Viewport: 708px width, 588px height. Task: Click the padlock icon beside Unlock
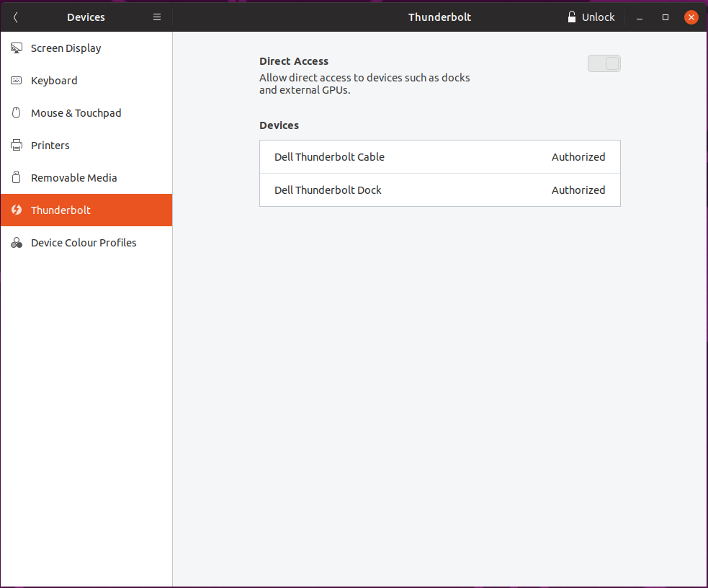coord(572,17)
